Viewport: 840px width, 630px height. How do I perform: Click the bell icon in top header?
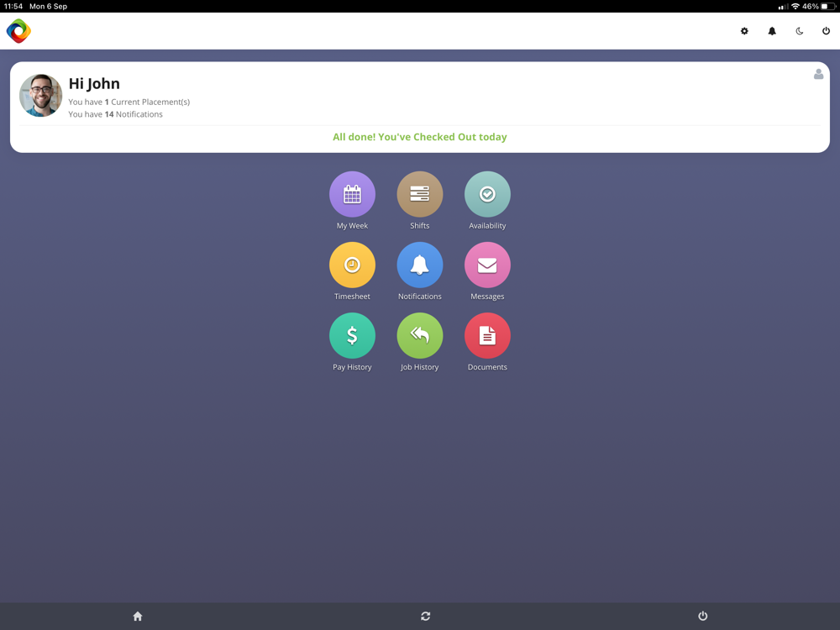(772, 31)
